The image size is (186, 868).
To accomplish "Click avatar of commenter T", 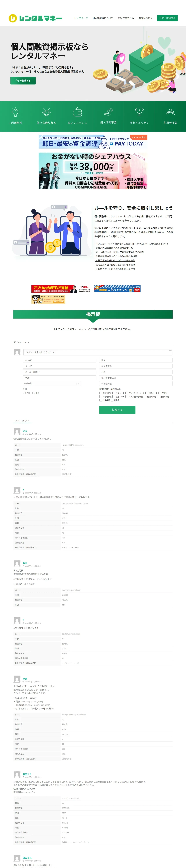I will tap(17, 621).
